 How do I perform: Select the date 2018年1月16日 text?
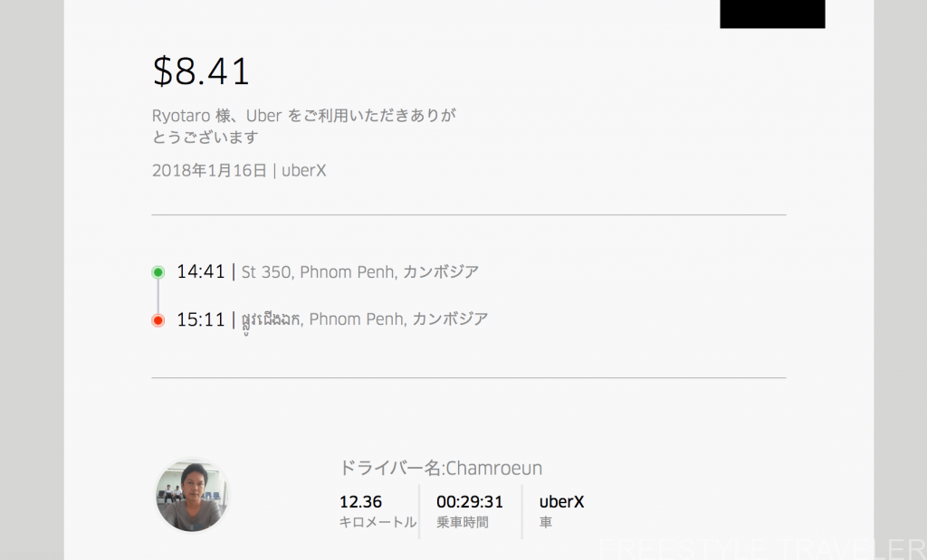(209, 171)
